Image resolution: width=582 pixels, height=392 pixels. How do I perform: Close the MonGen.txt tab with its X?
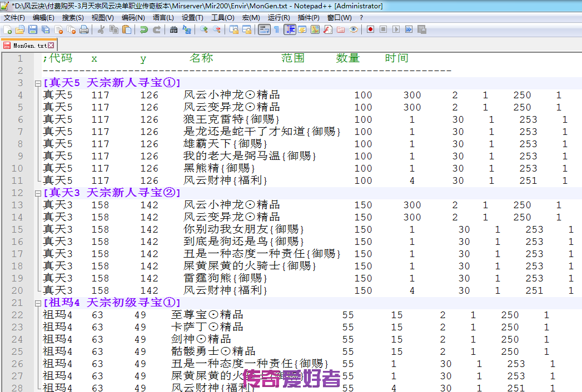point(51,45)
